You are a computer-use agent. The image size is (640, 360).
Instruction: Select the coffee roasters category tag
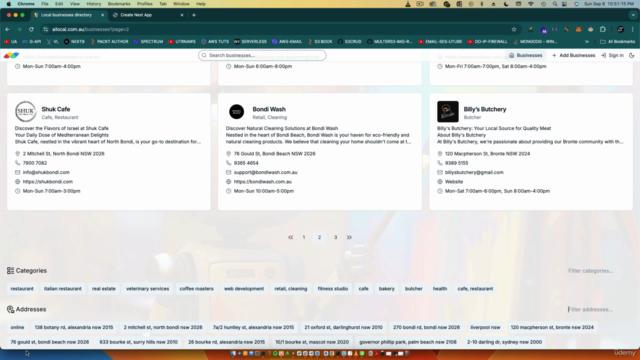[196, 289]
